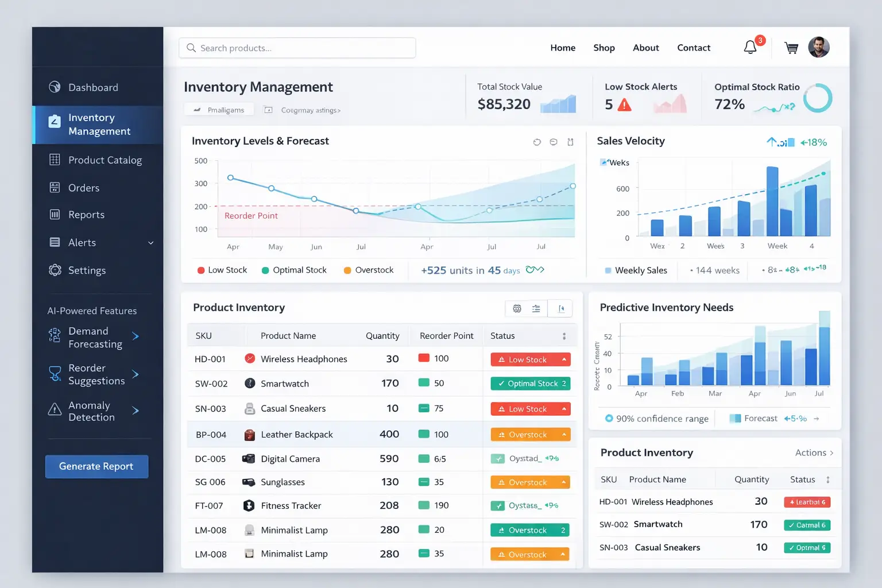Toggle the Overstock legend in the chart
The width and height of the screenshot is (882, 588).
(369, 270)
